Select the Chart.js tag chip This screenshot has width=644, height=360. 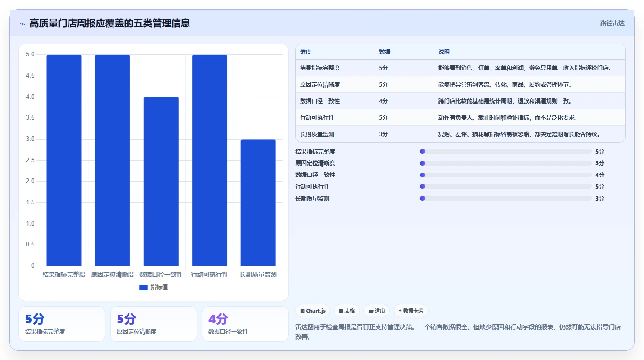313,311
